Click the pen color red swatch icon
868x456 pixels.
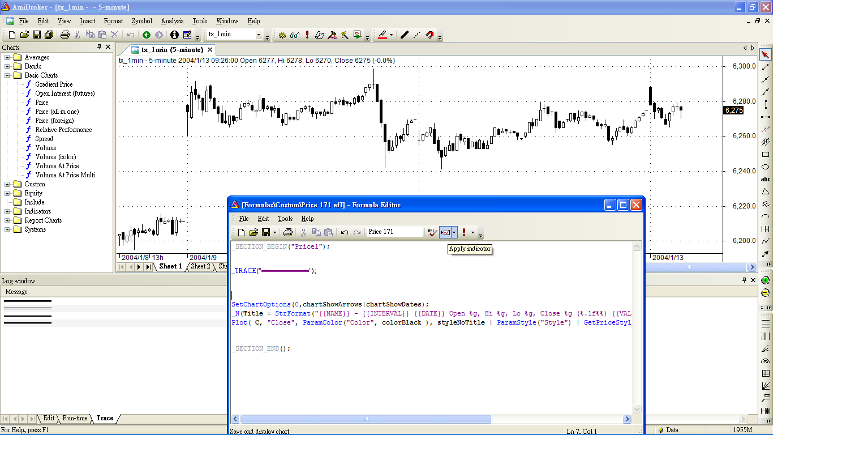coord(383,35)
